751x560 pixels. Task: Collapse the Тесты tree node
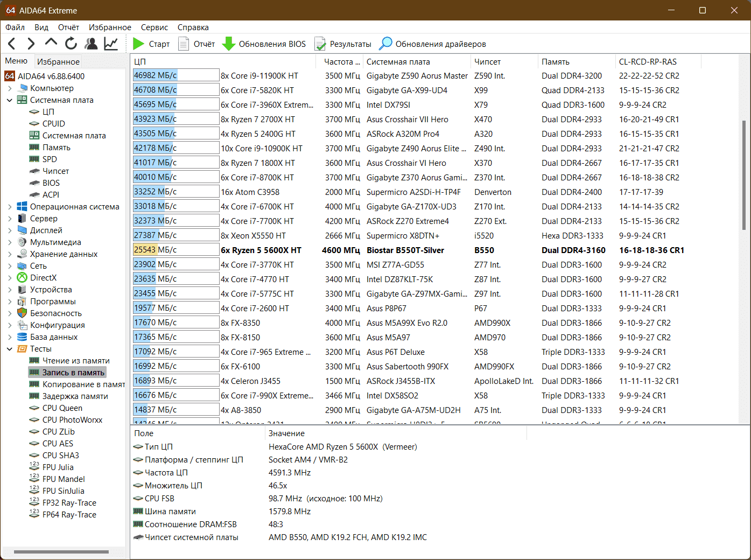pyautogui.click(x=10, y=349)
